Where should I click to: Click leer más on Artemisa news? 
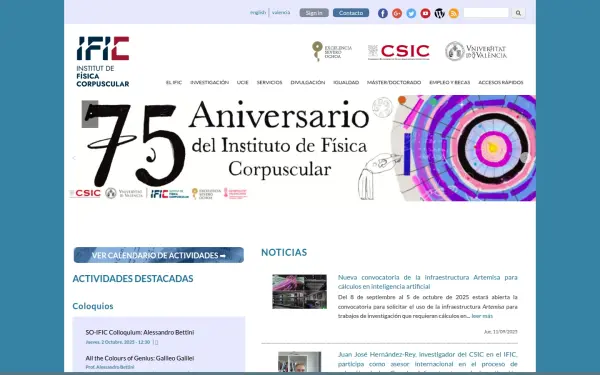[482, 316]
